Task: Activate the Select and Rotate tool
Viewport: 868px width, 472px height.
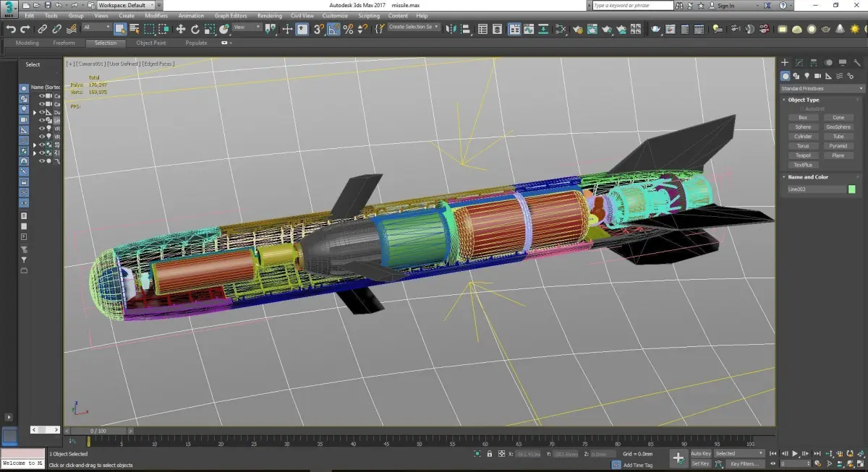Action: pyautogui.click(x=195, y=29)
